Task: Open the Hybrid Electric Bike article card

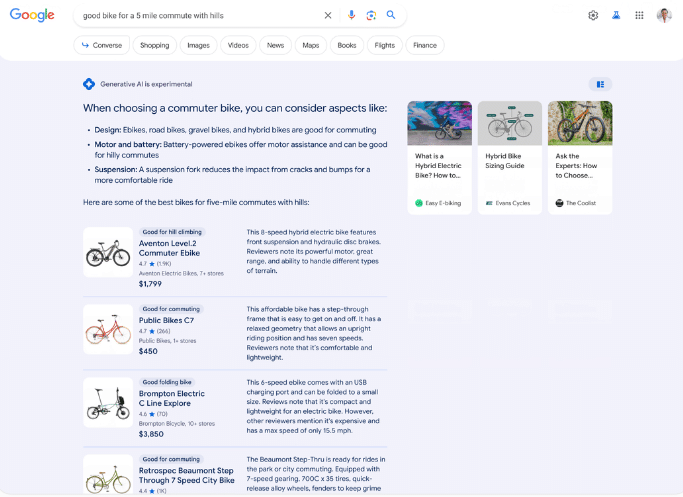Action: coord(440,158)
